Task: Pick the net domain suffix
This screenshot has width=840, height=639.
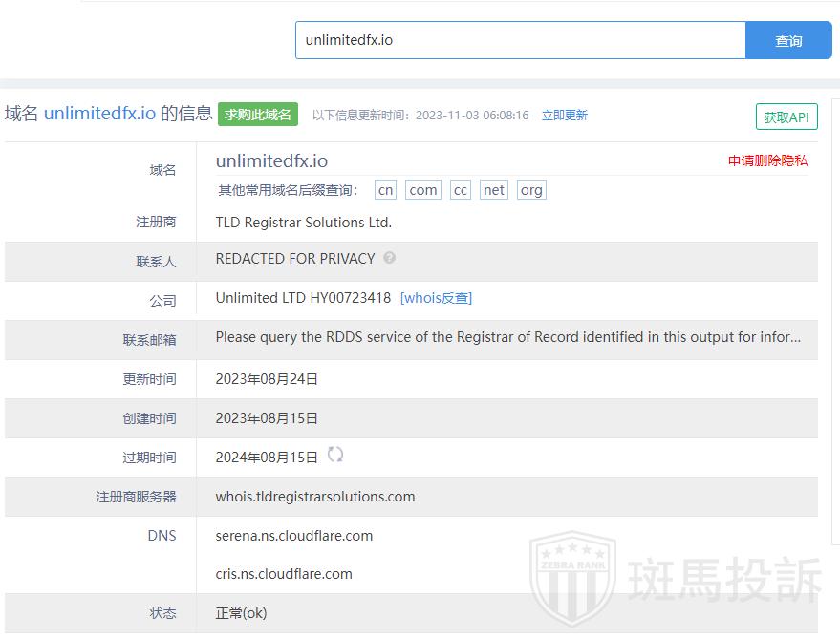Action: click(493, 190)
